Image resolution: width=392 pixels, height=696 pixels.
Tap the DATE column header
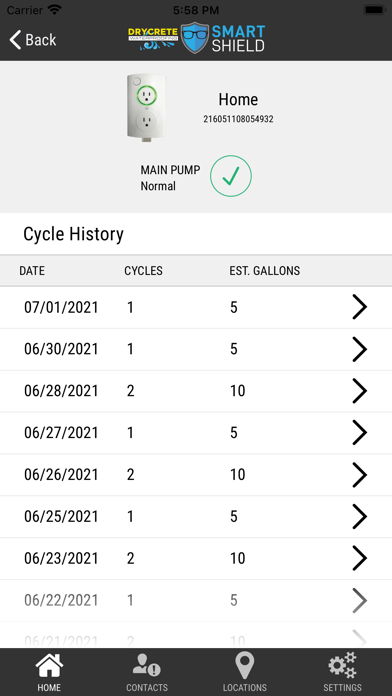(32, 271)
